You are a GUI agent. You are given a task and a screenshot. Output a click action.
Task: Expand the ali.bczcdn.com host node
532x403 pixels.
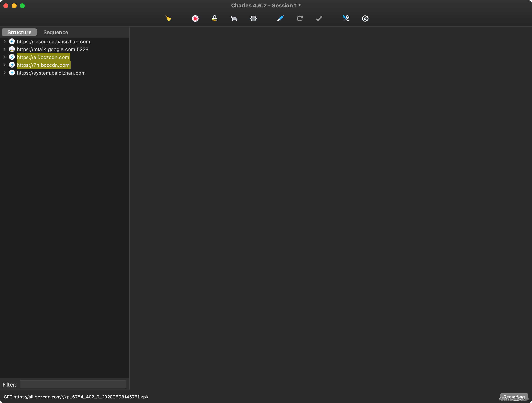pyautogui.click(x=4, y=57)
